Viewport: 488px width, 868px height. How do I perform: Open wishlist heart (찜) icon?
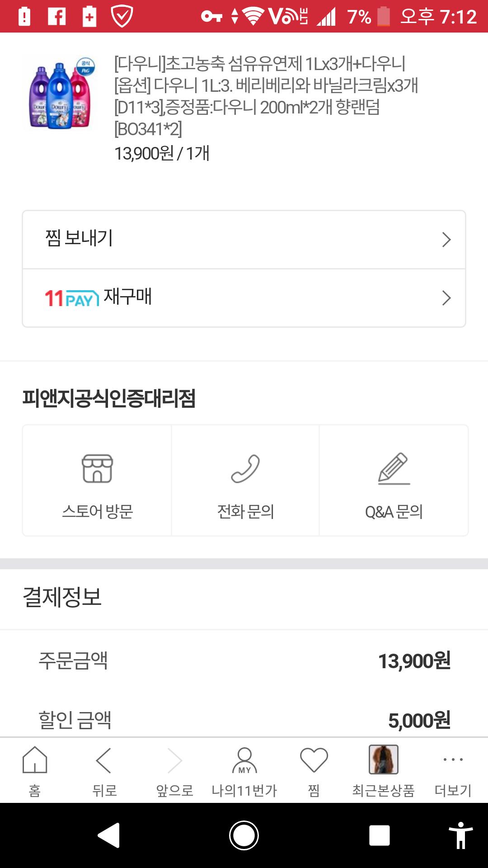tap(314, 760)
